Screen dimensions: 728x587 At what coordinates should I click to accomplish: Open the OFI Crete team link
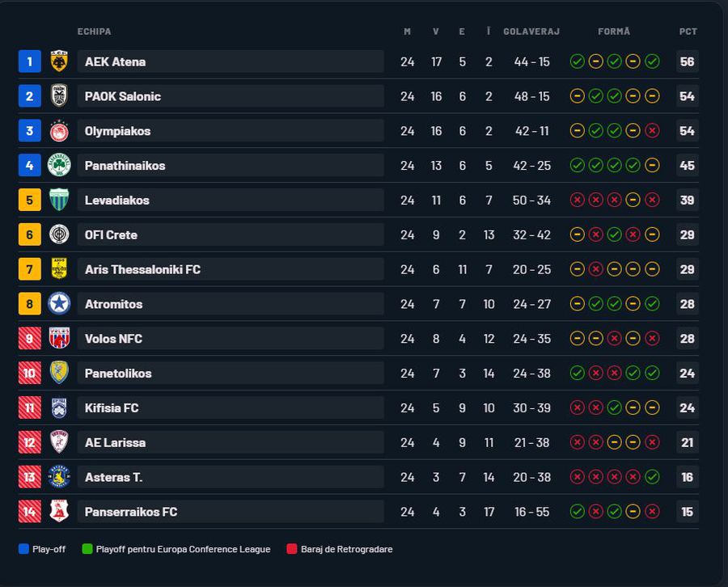pyautogui.click(x=111, y=235)
